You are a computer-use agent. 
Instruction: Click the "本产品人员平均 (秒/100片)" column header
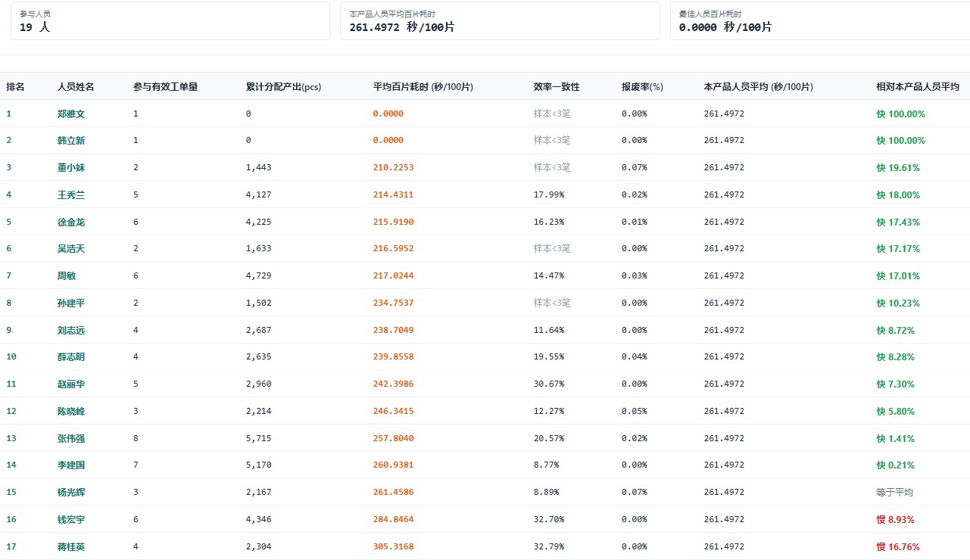(759, 87)
